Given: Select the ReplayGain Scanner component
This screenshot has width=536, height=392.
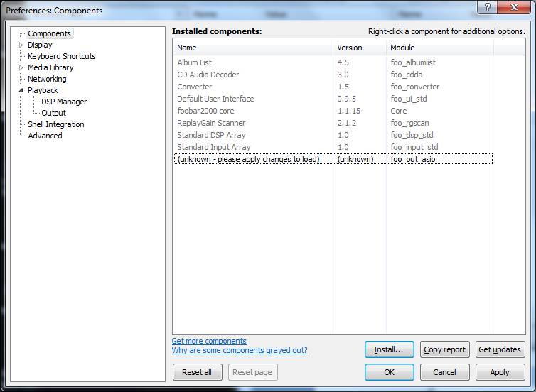Looking at the screenshot, I should coord(333,123).
